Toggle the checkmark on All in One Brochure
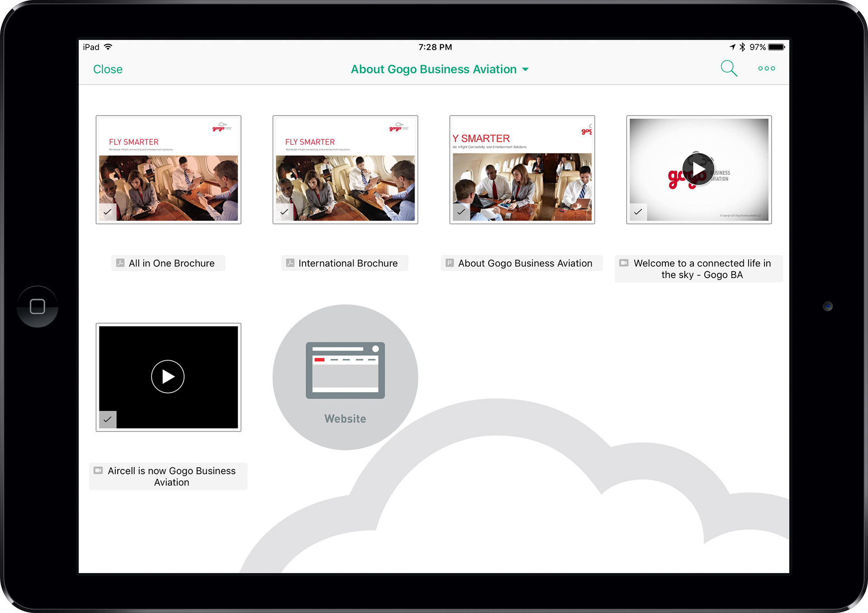The height and width of the screenshot is (613, 868). click(x=108, y=212)
